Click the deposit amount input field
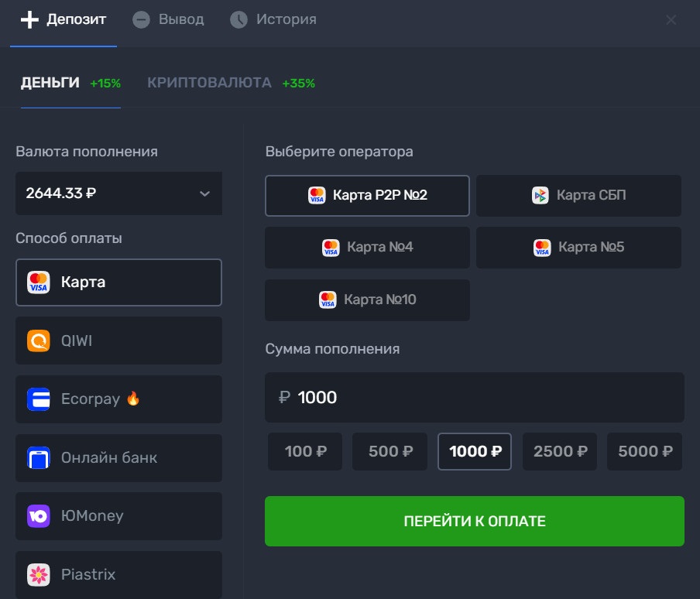The width and height of the screenshot is (700, 599). pyautogui.click(x=474, y=398)
